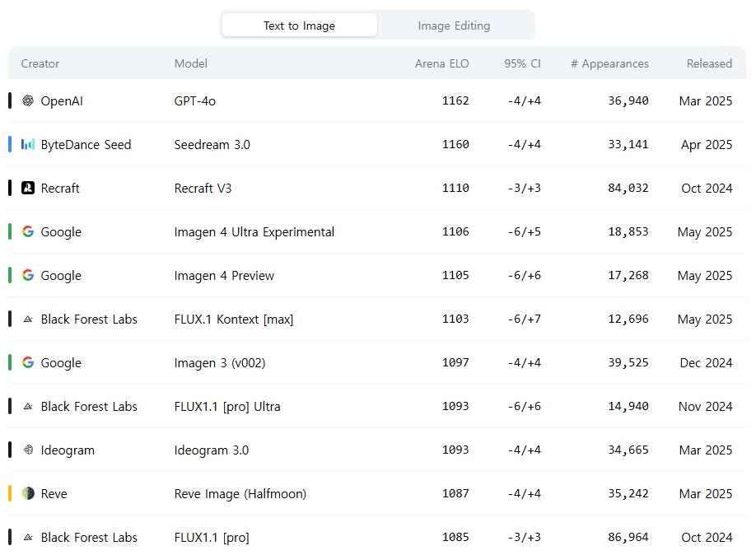Click the appearances value 12,696
Viewport: 756px width, 555px height.
point(628,319)
